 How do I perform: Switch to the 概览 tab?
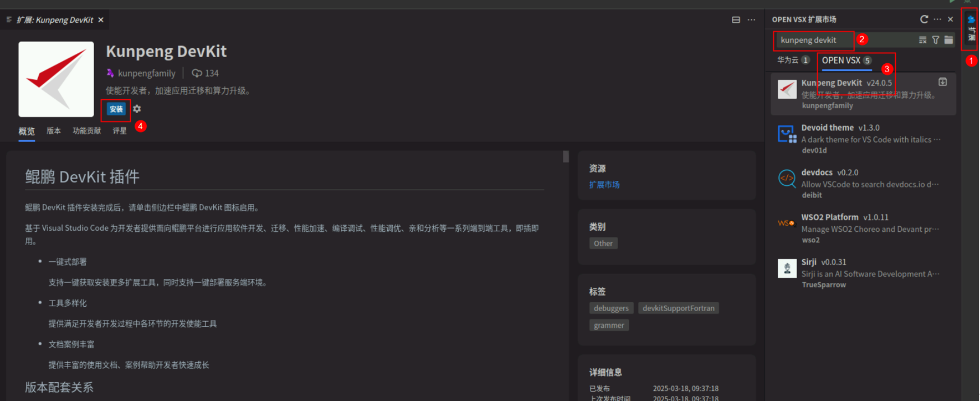[x=27, y=131]
